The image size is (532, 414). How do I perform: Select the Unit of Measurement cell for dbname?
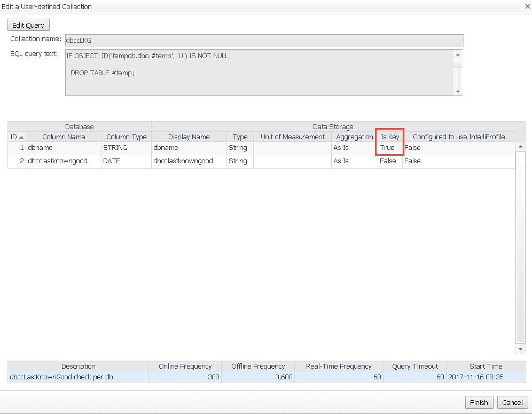pos(292,148)
